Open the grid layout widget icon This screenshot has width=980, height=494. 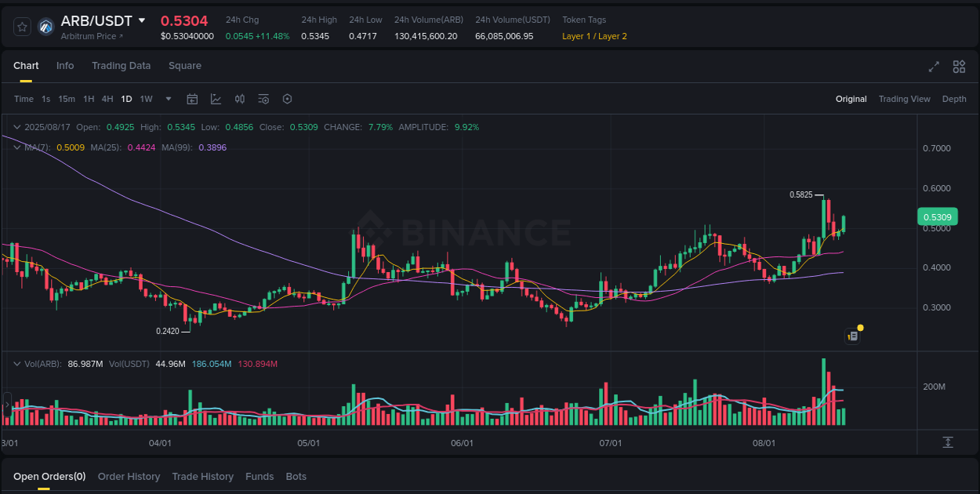(958, 67)
